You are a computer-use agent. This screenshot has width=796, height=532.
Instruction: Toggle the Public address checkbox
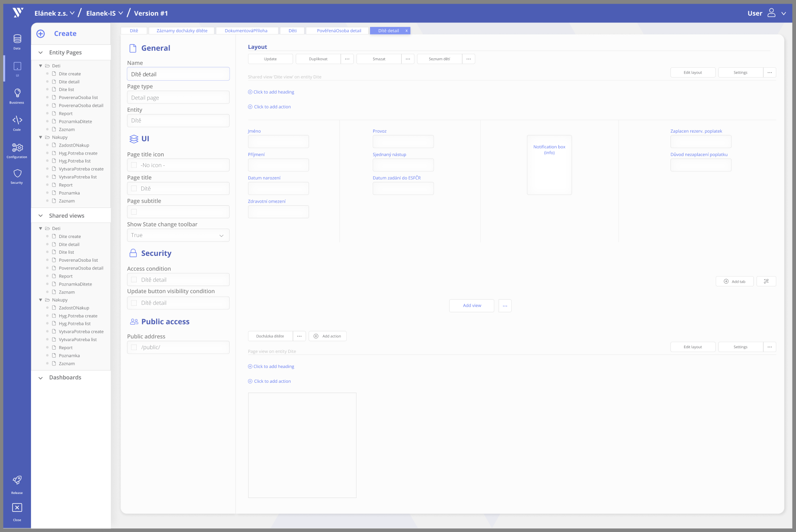point(134,347)
